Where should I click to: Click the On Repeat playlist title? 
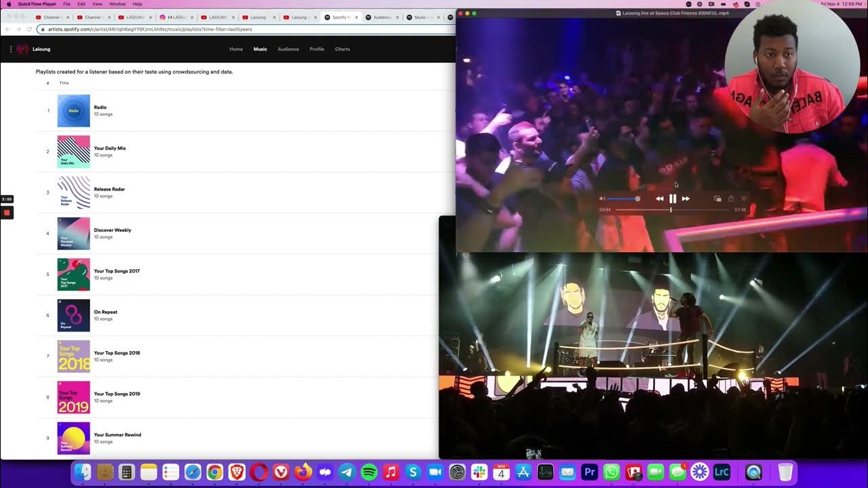click(105, 312)
